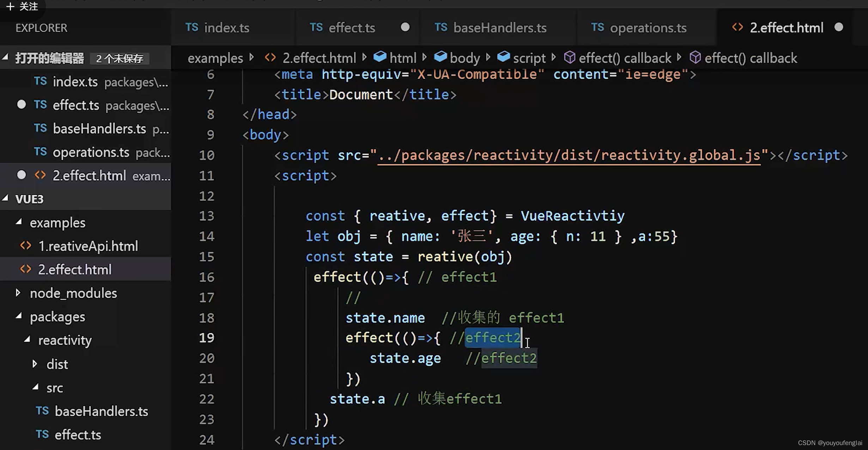Image resolution: width=868 pixels, height=450 pixels.
Task: Click TS icon of effect.ts under src
Action: 42,434
